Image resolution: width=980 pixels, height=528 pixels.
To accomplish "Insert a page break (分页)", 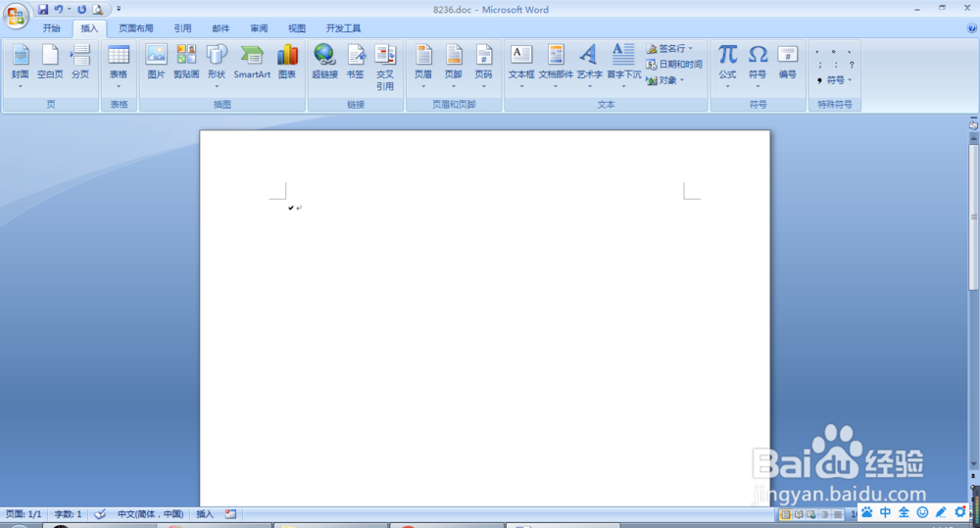I will pos(80,62).
